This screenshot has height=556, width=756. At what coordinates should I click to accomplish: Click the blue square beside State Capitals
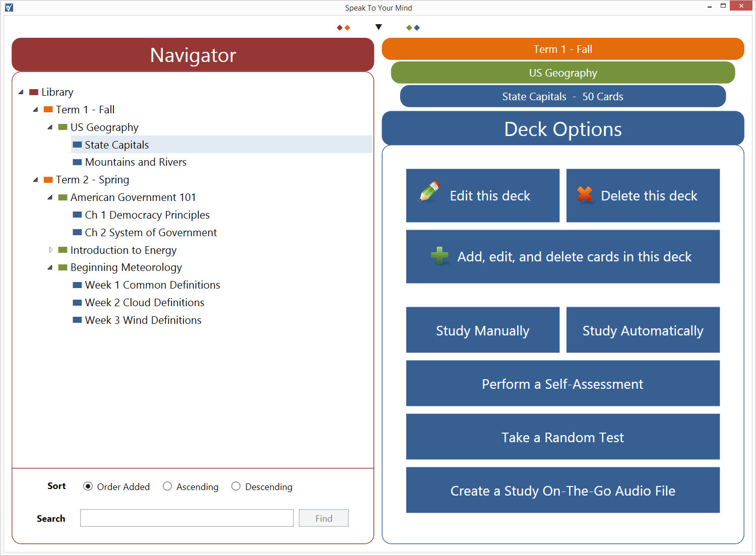click(77, 145)
